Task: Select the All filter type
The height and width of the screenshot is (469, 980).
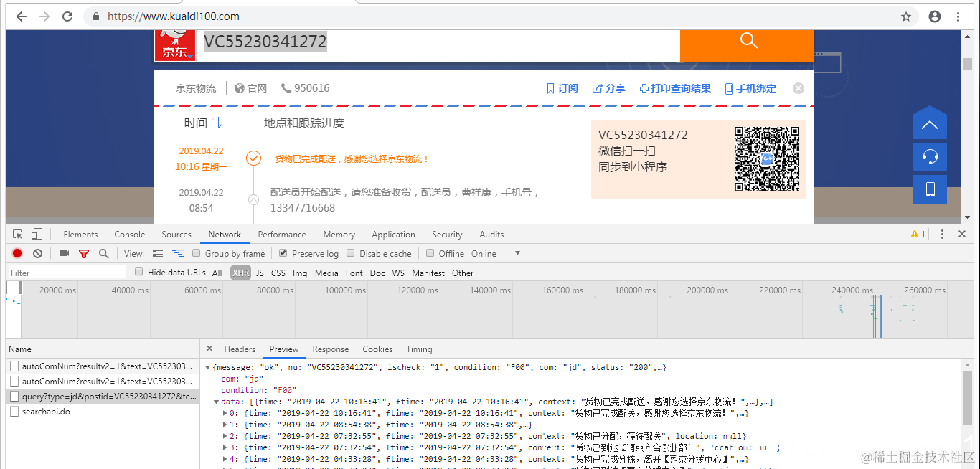Action: (217, 273)
